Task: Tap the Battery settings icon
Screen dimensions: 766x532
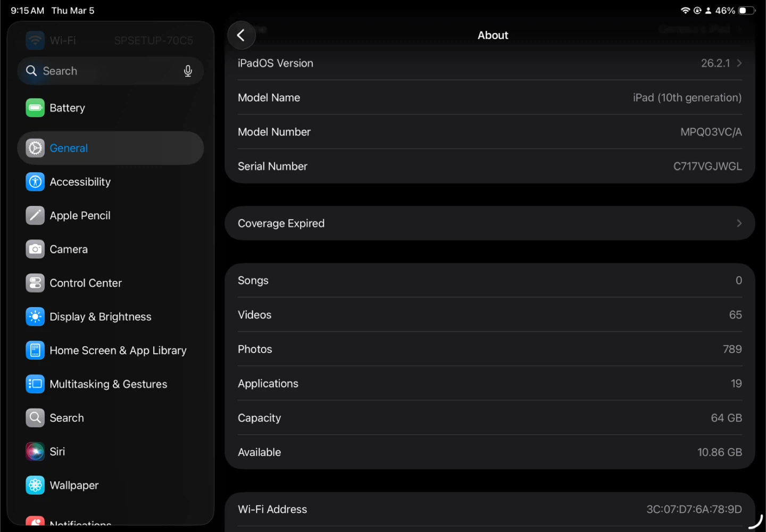Action: click(x=35, y=107)
